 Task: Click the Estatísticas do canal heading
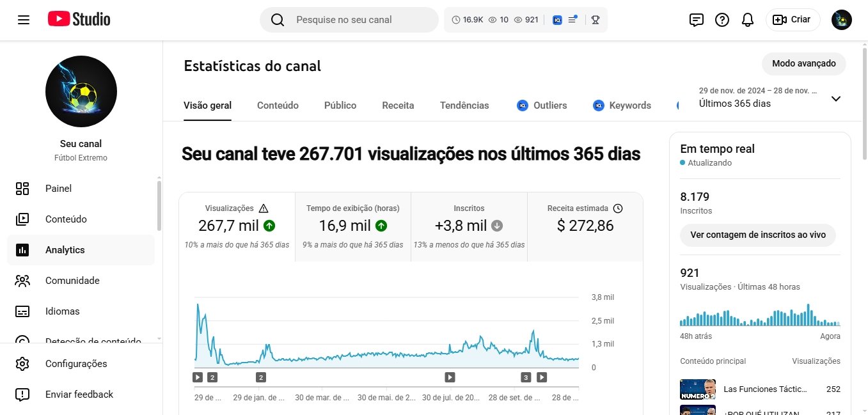click(x=252, y=66)
